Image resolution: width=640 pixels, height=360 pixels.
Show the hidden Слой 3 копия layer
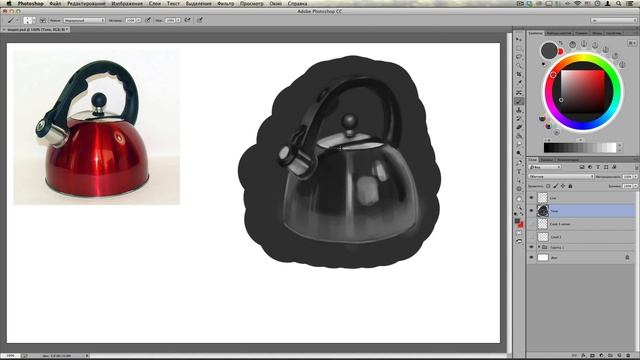(531, 224)
